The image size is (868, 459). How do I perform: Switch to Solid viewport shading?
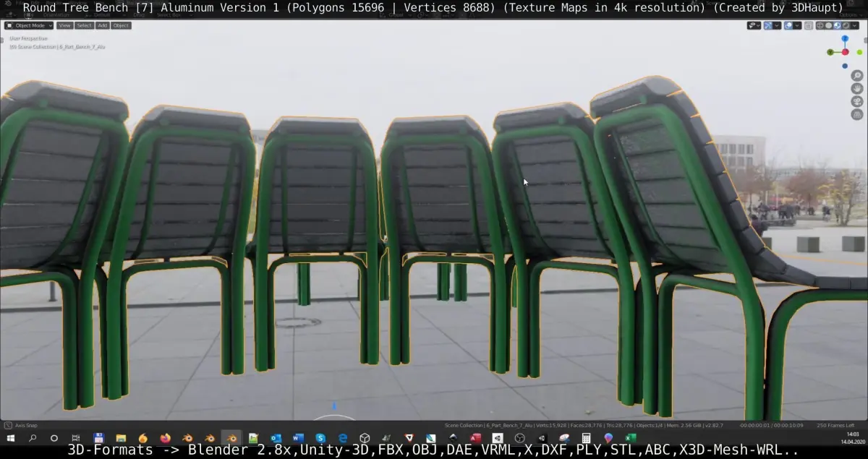click(x=829, y=25)
